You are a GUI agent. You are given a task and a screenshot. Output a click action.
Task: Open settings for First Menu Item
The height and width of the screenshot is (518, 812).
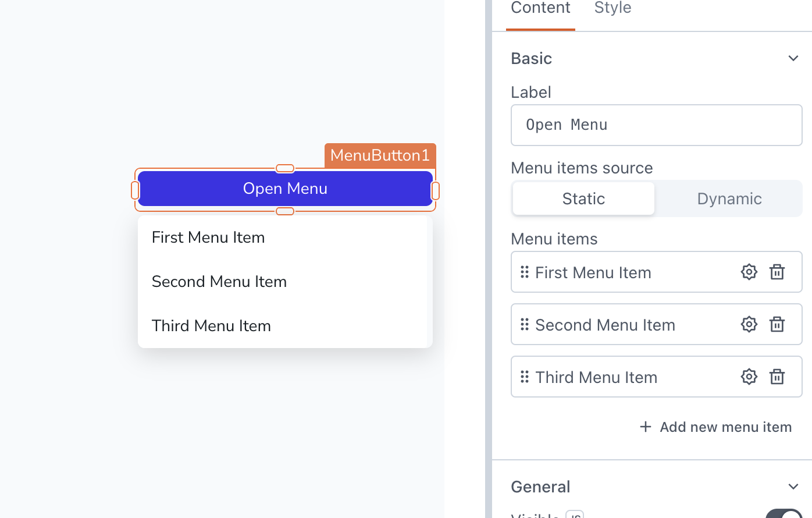(749, 272)
